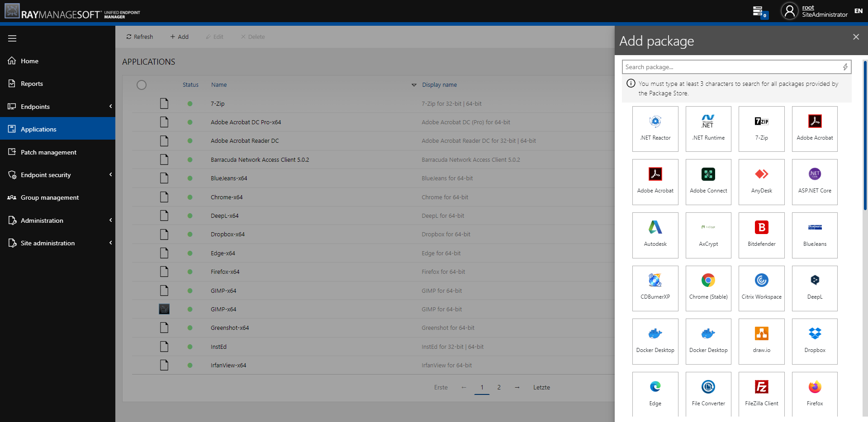This screenshot has height=422, width=868.
Task: Select the draw.io package tile
Action: [x=761, y=342]
